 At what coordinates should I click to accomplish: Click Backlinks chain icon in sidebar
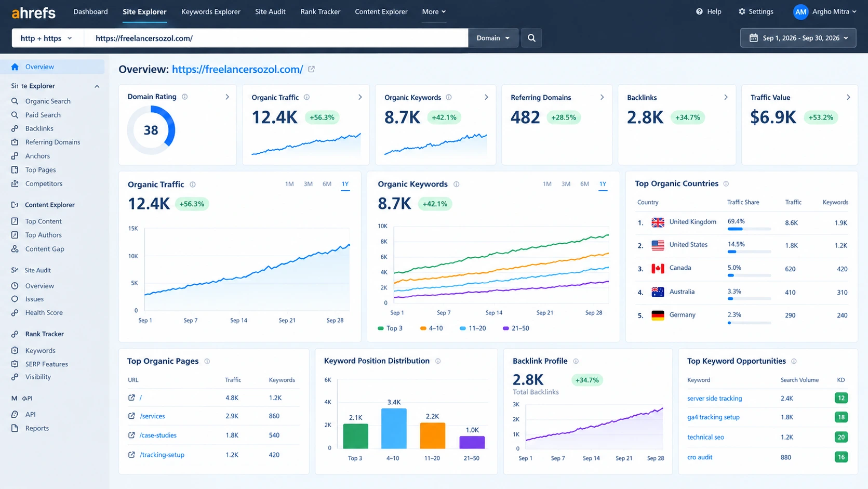15,128
